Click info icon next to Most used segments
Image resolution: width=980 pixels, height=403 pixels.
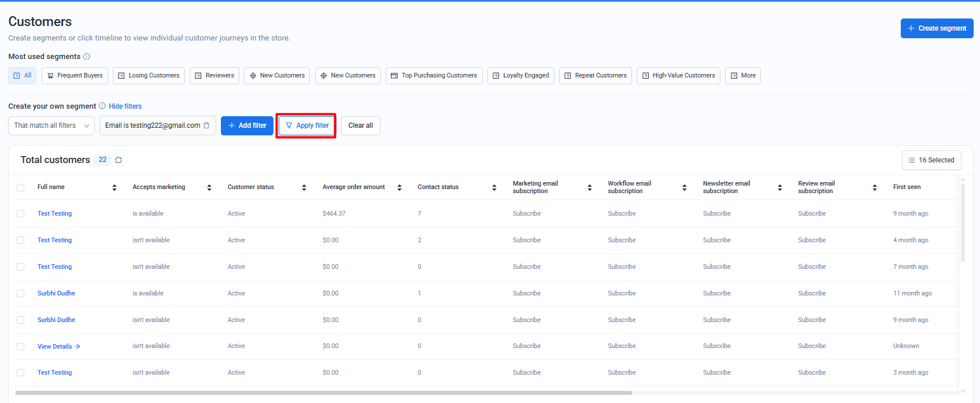click(x=87, y=57)
